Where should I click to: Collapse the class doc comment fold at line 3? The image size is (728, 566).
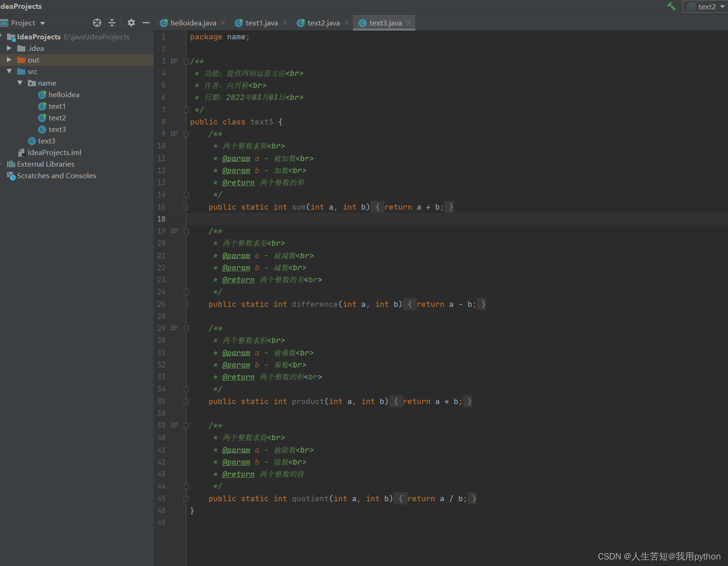(186, 61)
